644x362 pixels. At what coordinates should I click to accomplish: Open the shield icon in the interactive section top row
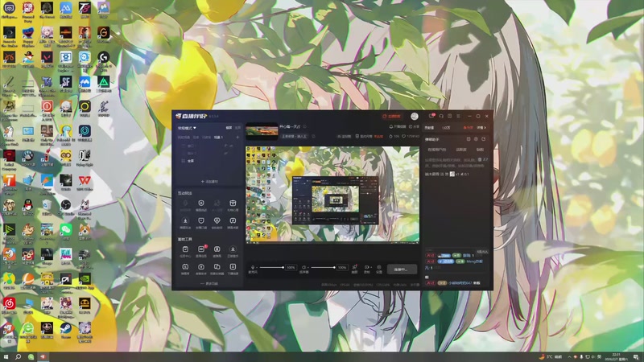click(200, 205)
